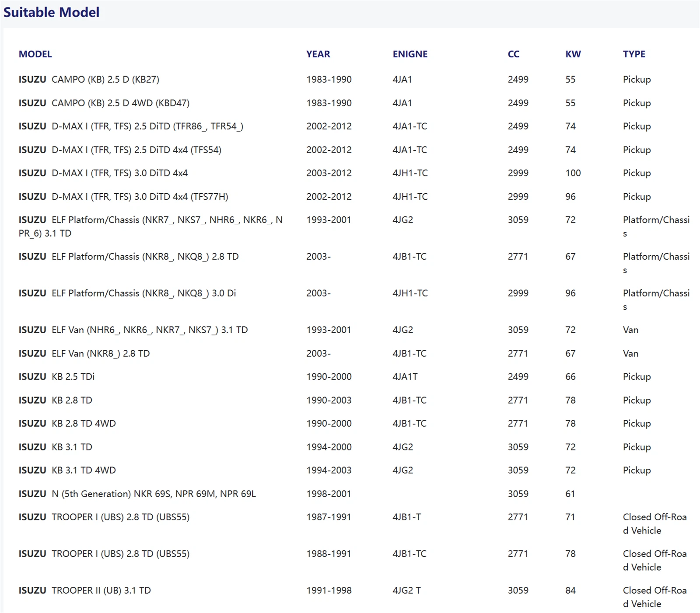The height and width of the screenshot is (613, 700).
Task: Click engine code '4JG2 T'
Action: coord(407,591)
